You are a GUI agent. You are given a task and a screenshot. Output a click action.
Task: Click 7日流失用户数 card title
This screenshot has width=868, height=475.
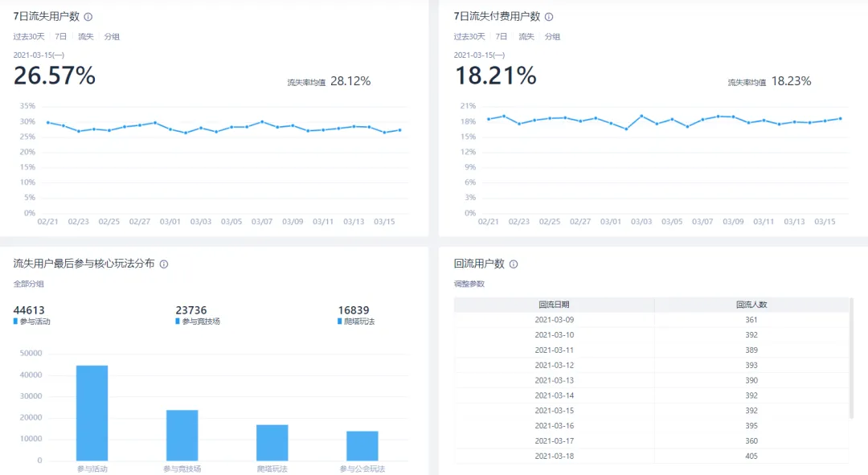[47, 17]
